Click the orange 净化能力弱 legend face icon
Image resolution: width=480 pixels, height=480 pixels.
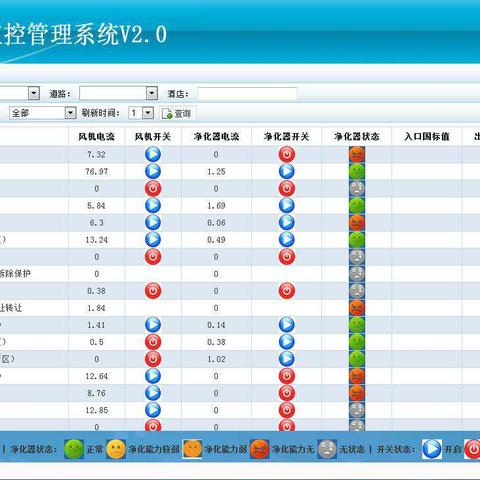pos(192,449)
